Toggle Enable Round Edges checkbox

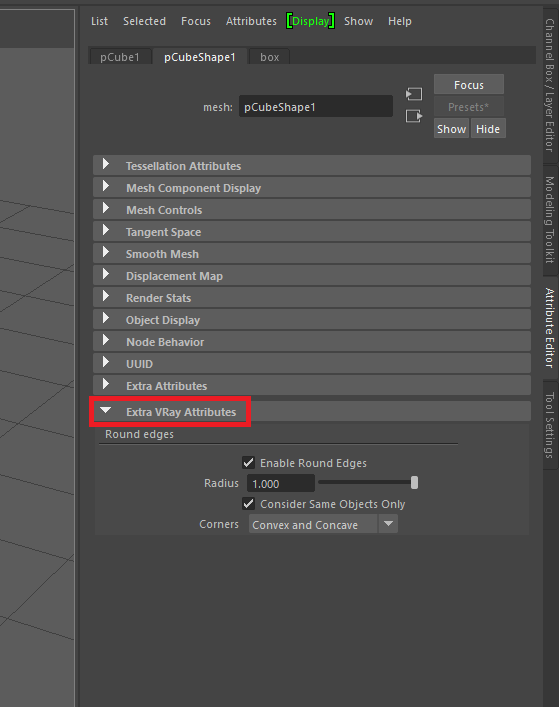point(248,463)
